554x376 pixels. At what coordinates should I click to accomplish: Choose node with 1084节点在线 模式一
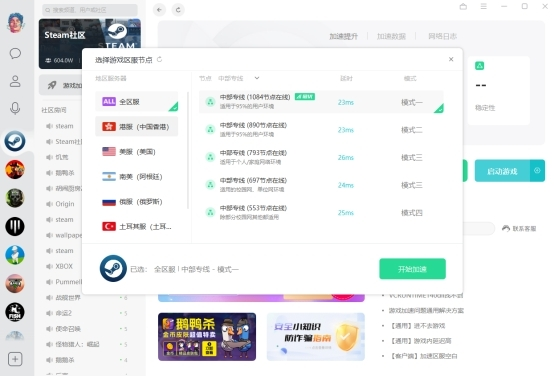click(321, 102)
